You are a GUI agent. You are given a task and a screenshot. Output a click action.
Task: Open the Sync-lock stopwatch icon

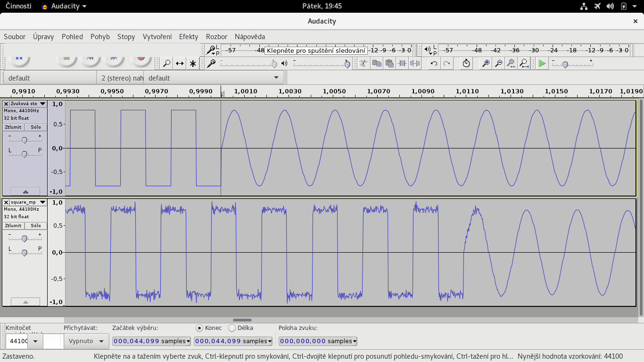coord(466,63)
